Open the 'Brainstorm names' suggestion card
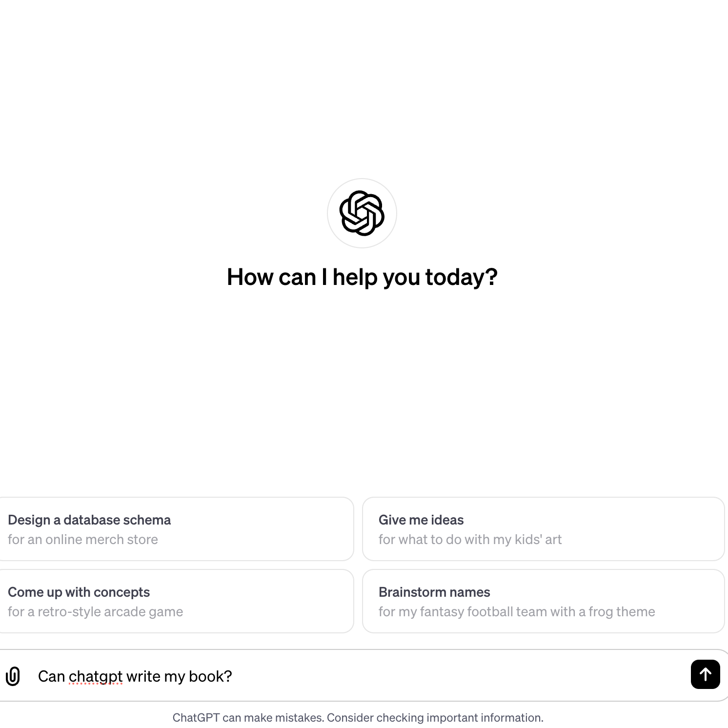Image resolution: width=728 pixels, height=728 pixels. click(x=544, y=601)
